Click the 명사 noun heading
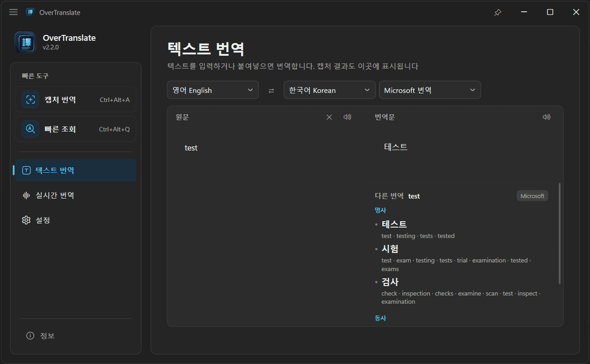 pyautogui.click(x=380, y=210)
